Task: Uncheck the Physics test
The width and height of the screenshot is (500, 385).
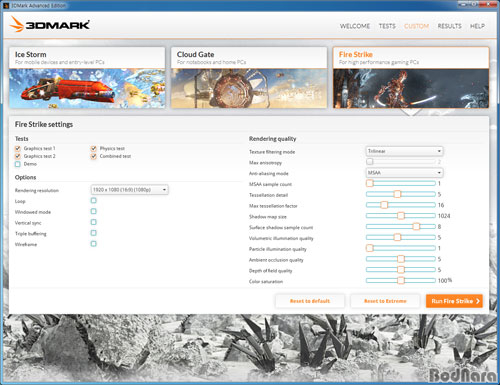Action: click(x=94, y=148)
